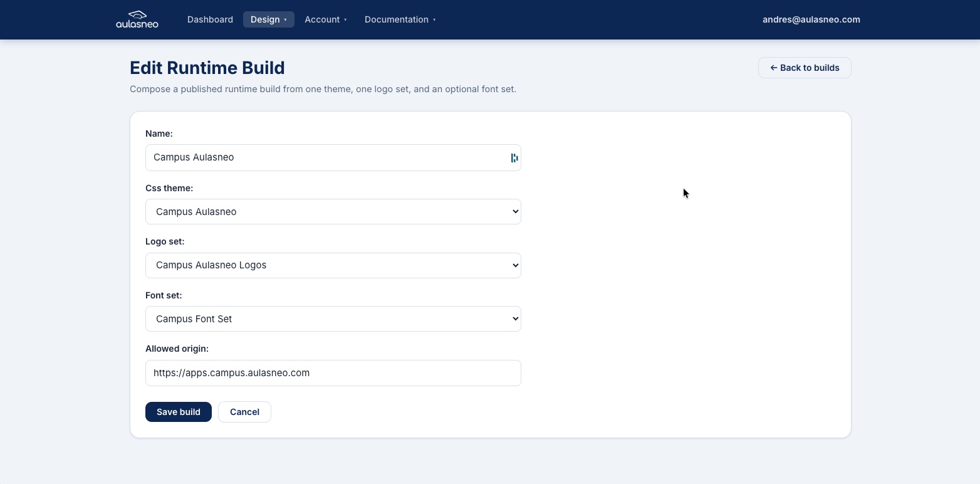
Task: Go to the Dashboard page
Action: [210, 19]
